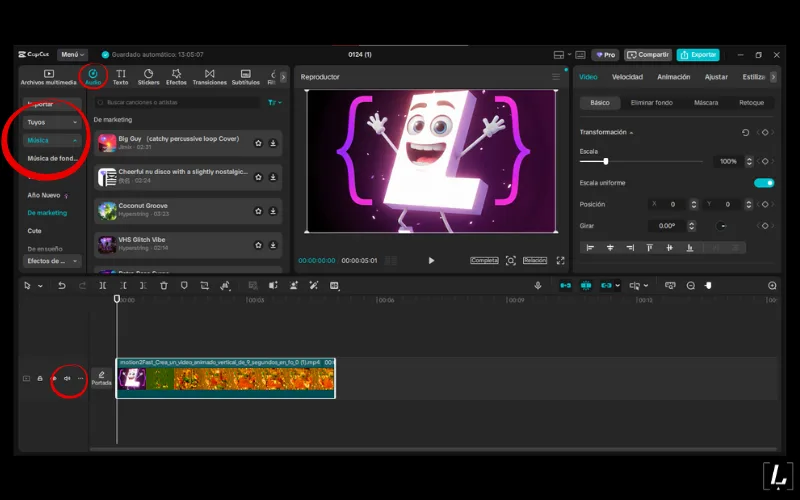Expand the Tuyos dropdown
Viewport: 800px width, 500px height.
tap(53, 122)
